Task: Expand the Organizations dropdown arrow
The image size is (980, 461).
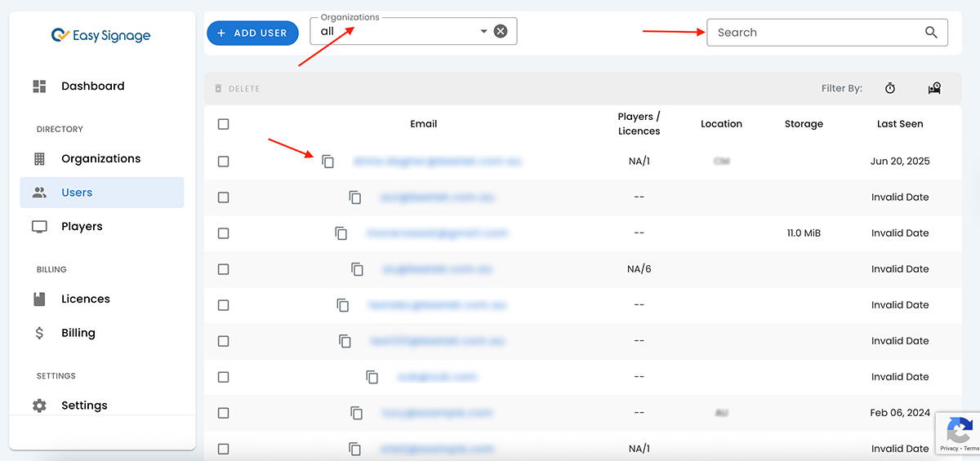Action: [x=483, y=31]
